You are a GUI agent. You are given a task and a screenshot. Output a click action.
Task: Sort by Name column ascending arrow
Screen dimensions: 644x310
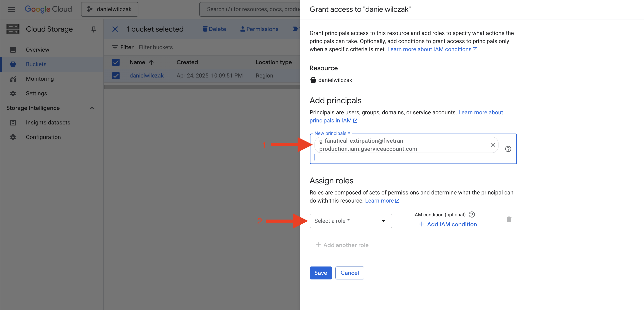coord(151,62)
